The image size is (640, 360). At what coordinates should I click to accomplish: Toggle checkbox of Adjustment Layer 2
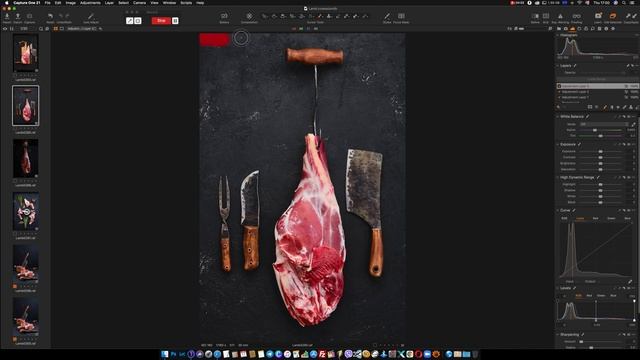pyautogui.click(x=559, y=92)
